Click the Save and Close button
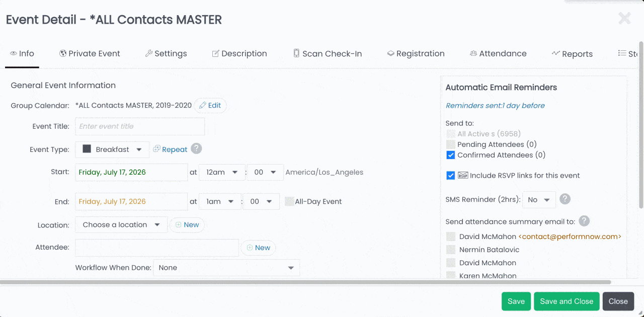The image size is (644, 317). (567, 301)
